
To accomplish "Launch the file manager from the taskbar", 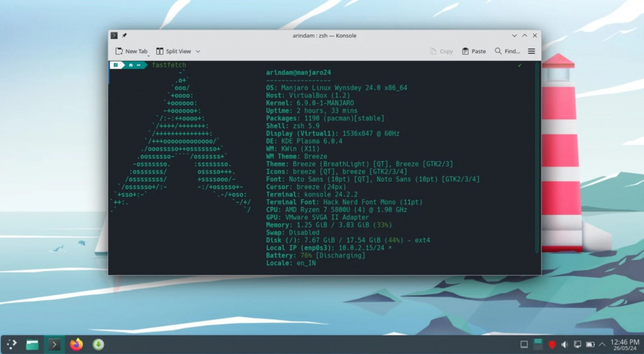I will pos(32,344).
